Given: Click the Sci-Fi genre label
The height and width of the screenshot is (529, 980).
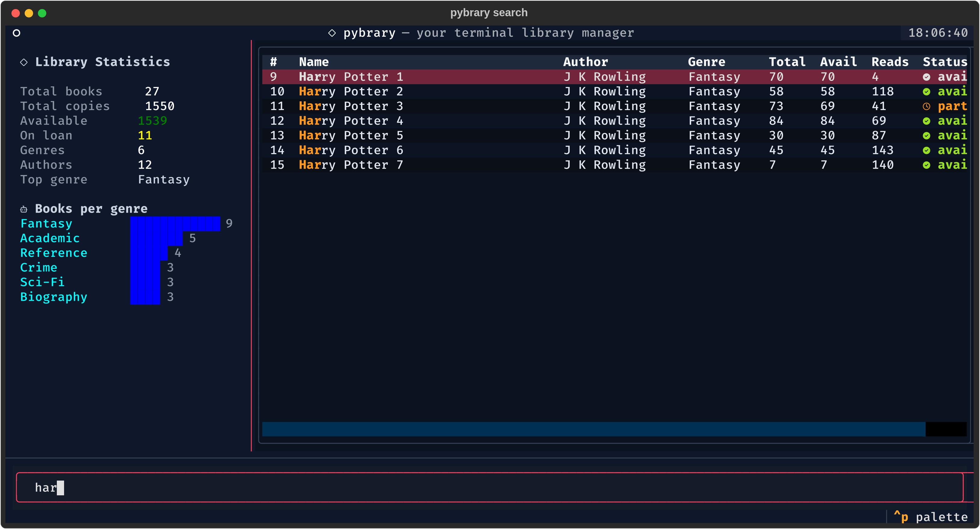Looking at the screenshot, I should click(42, 282).
